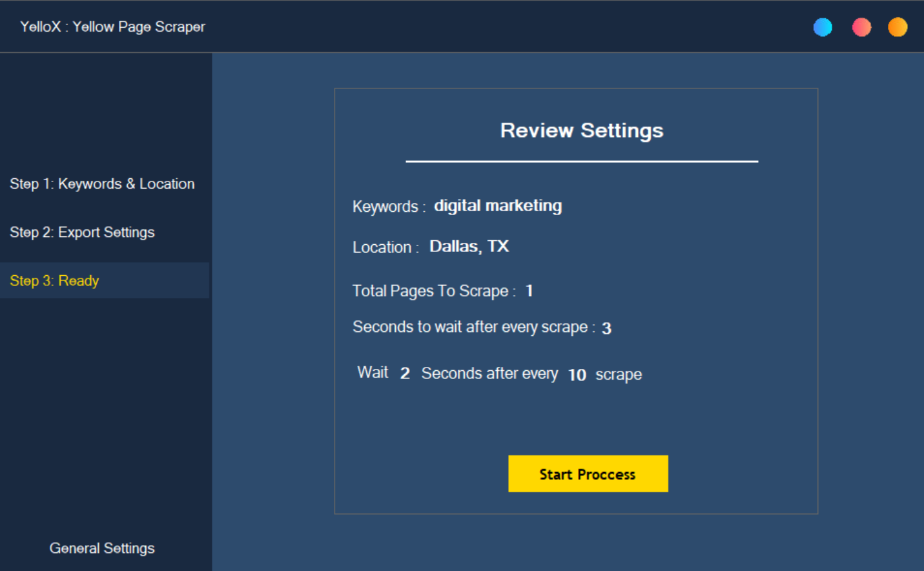Go to Step 2: Export Settings
The height and width of the screenshot is (571, 924).
click(82, 233)
